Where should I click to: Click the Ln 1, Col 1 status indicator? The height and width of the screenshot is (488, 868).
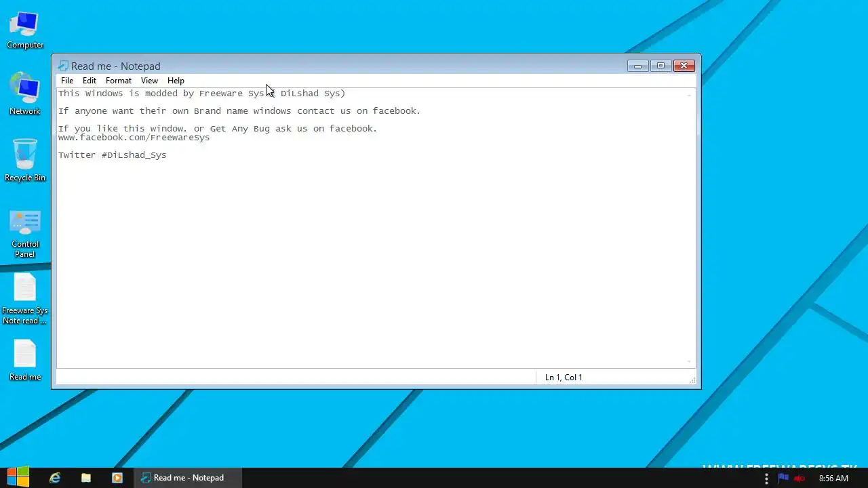pyautogui.click(x=564, y=378)
